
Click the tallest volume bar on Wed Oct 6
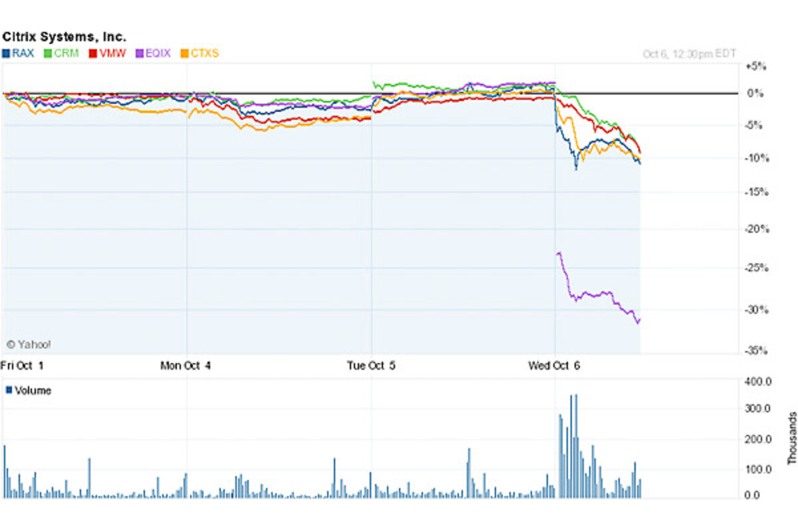(575, 446)
